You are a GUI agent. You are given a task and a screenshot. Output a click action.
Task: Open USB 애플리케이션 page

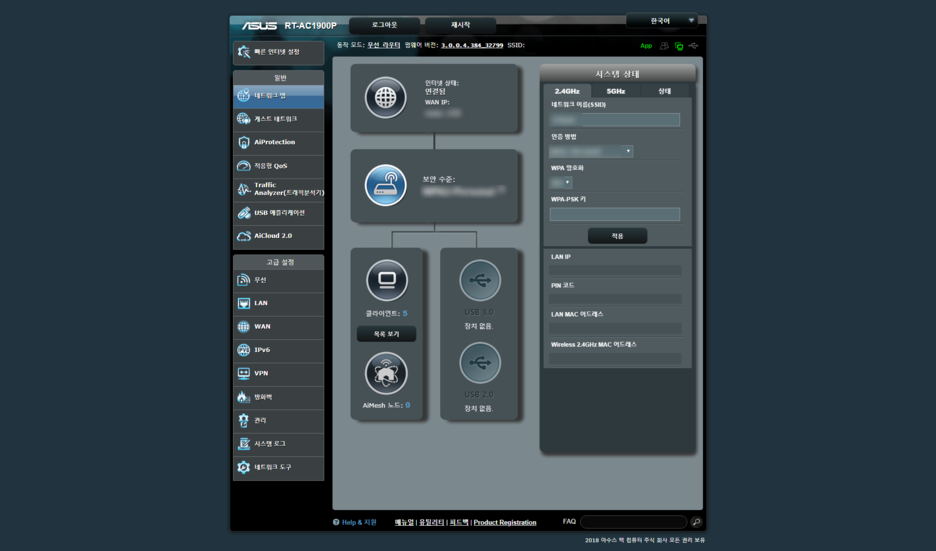click(x=278, y=213)
